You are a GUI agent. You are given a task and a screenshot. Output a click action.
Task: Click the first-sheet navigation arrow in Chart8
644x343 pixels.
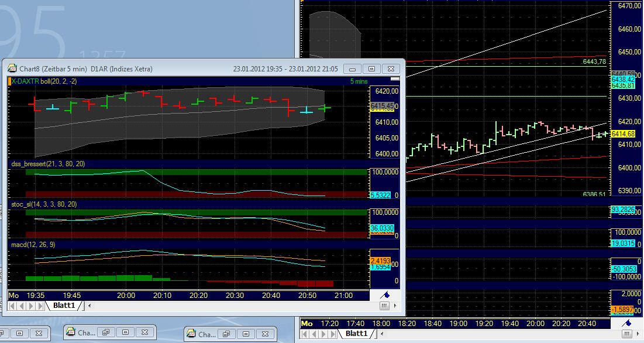coord(12,305)
